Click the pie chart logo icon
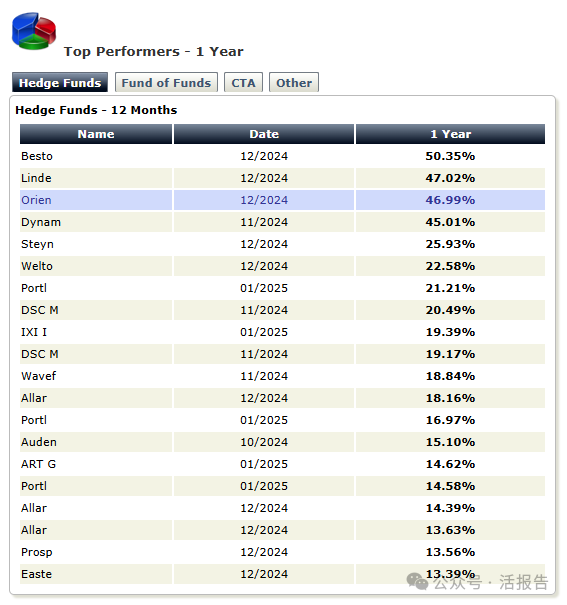The width and height of the screenshot is (567, 605). tap(34, 31)
